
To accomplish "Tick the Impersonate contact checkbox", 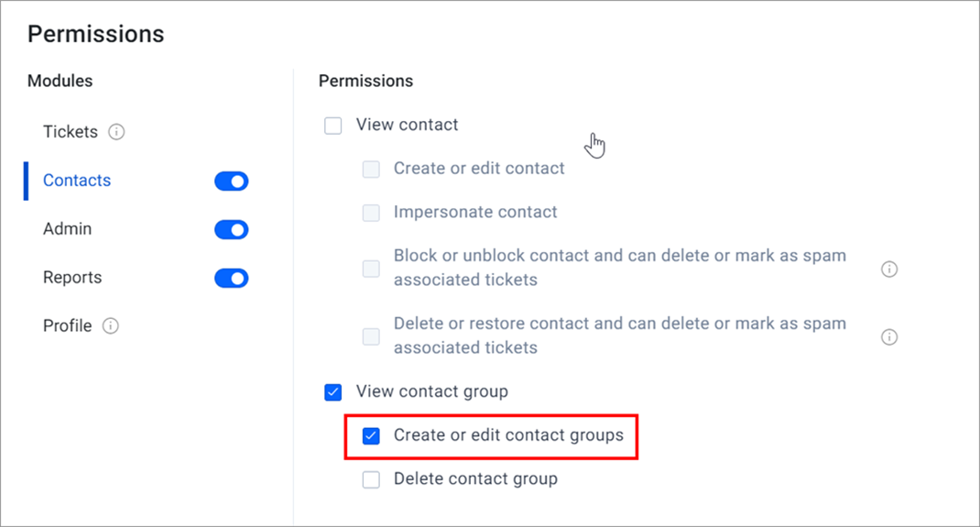I will (x=371, y=213).
